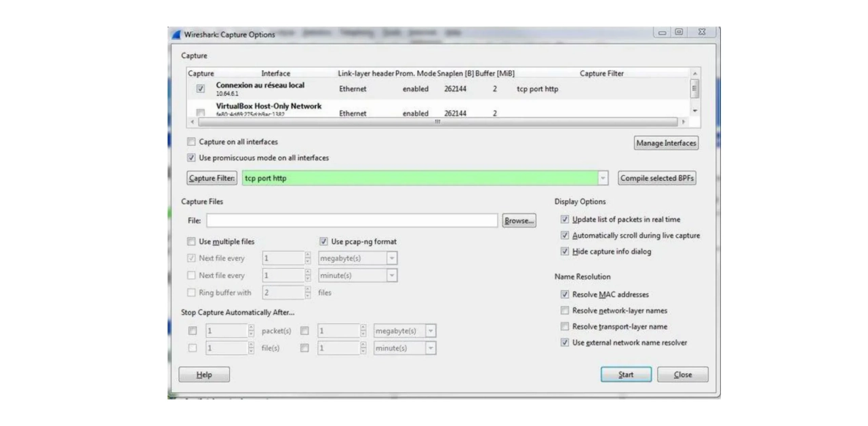Expand the minute(s) unit dropdown under Stop Capture
Viewport: 868px width, 426px height.
click(x=431, y=348)
